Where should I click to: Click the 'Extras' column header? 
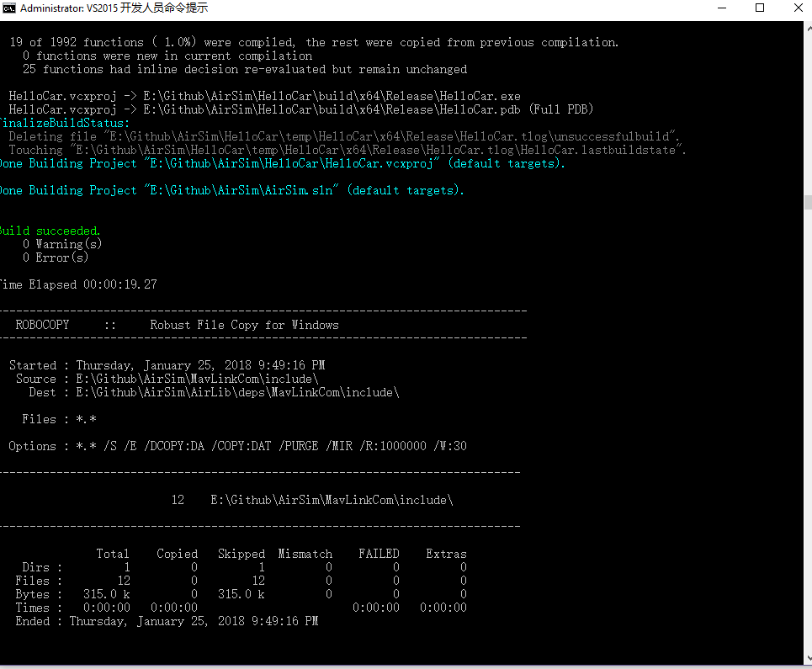coord(447,554)
